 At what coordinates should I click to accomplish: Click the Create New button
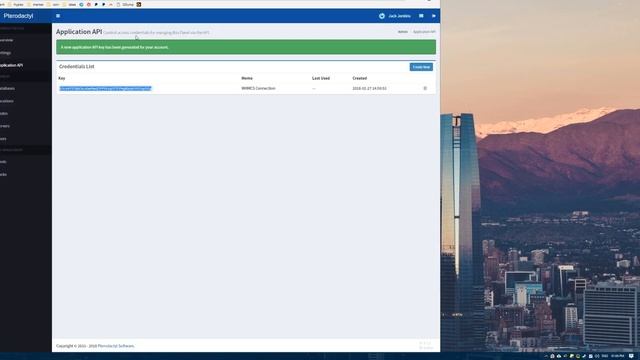point(421,67)
